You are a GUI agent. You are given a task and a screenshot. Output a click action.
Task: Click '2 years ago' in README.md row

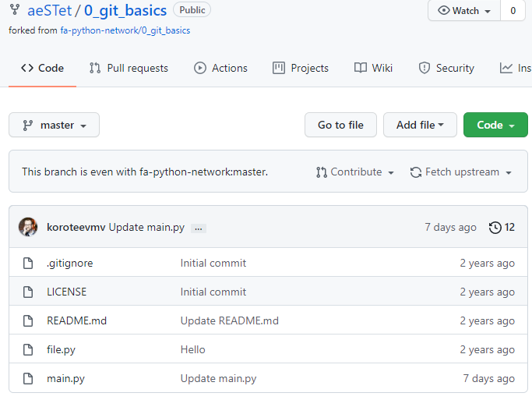488,321
